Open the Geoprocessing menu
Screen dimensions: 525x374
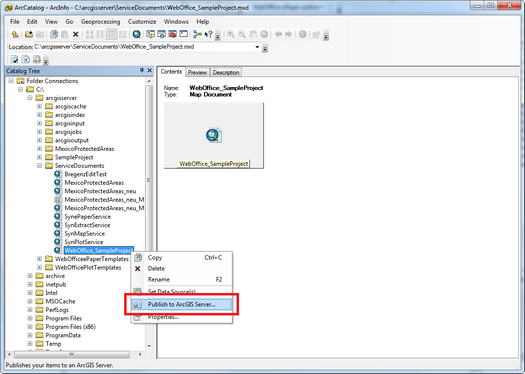100,22
